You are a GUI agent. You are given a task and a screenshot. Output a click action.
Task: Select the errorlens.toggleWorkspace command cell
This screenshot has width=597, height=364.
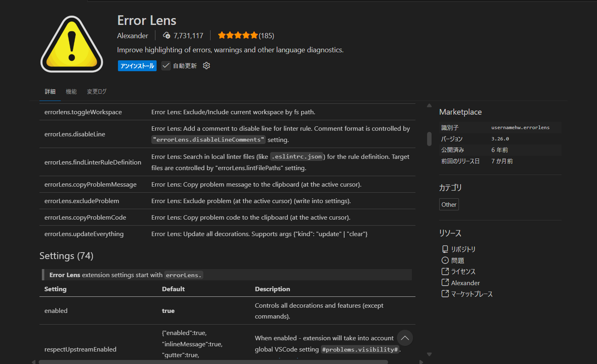click(x=83, y=112)
